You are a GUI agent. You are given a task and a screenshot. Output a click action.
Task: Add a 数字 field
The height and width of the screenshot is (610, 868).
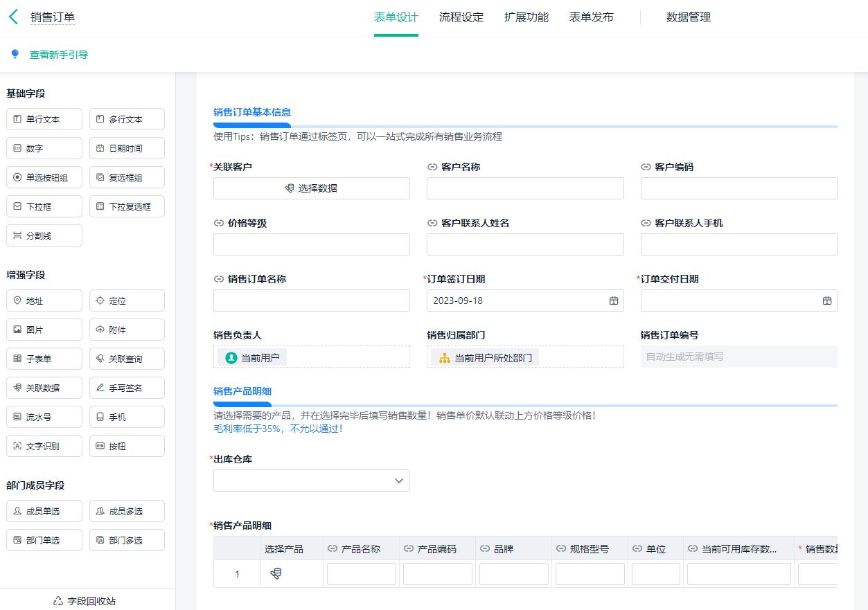(44, 148)
